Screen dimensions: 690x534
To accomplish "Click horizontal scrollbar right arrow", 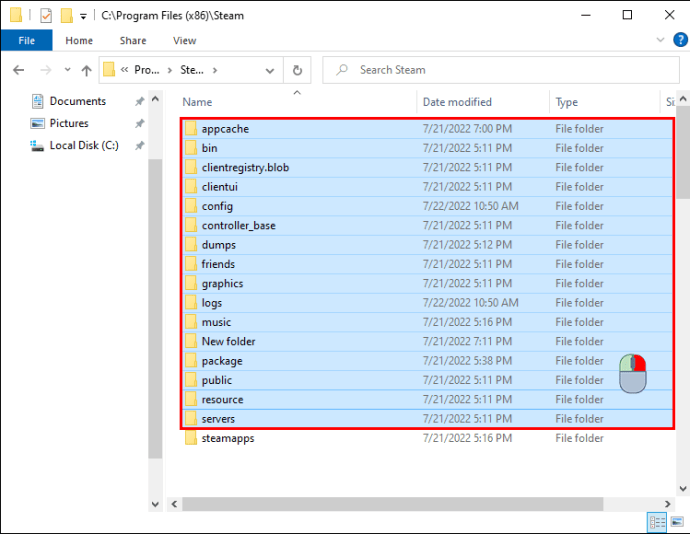I will click(x=668, y=505).
